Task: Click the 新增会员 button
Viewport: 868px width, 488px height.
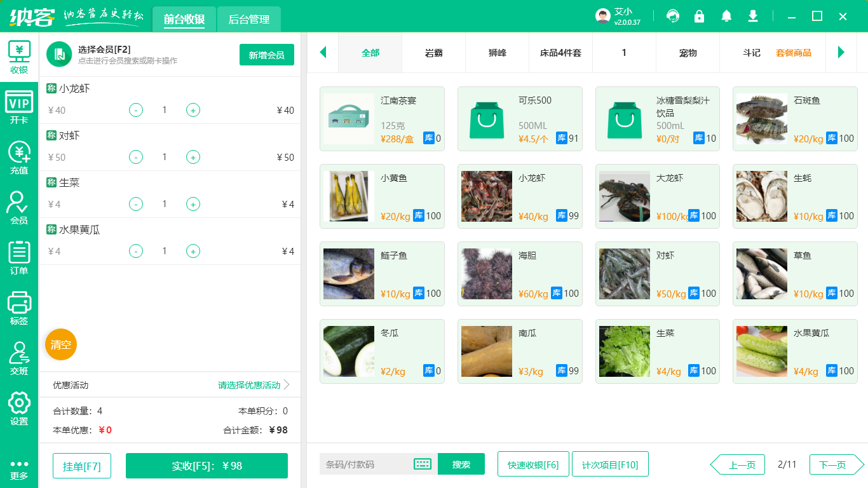Action: (266, 55)
